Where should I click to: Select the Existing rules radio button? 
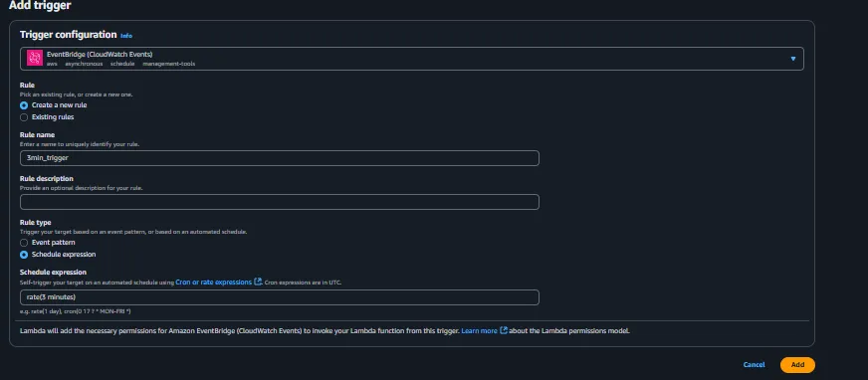coord(24,117)
